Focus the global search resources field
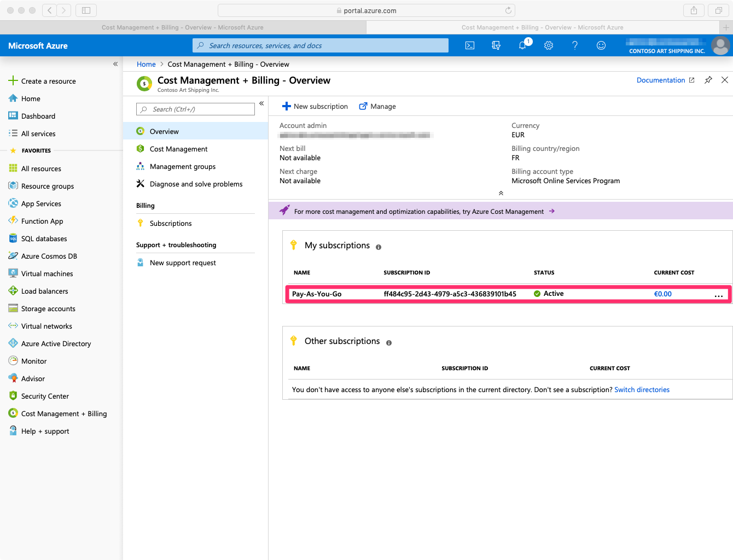 pos(321,45)
